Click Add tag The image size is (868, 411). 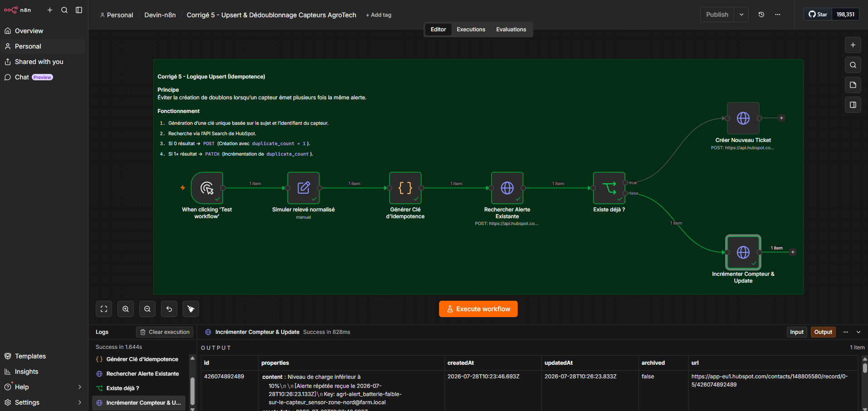point(379,15)
